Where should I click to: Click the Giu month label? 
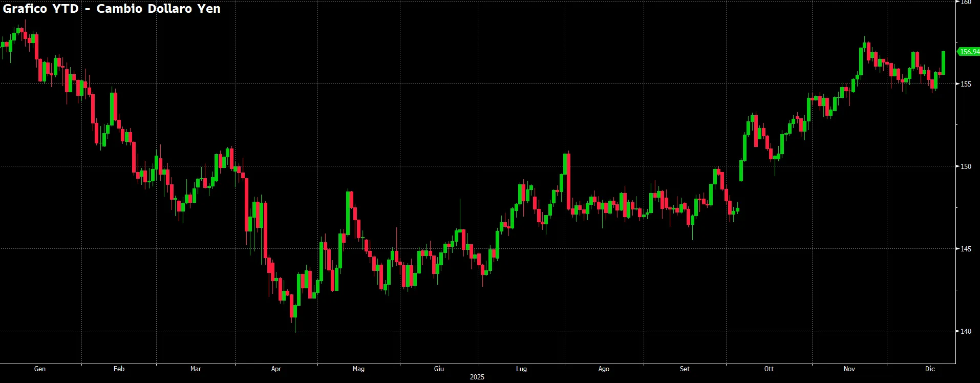(x=439, y=369)
